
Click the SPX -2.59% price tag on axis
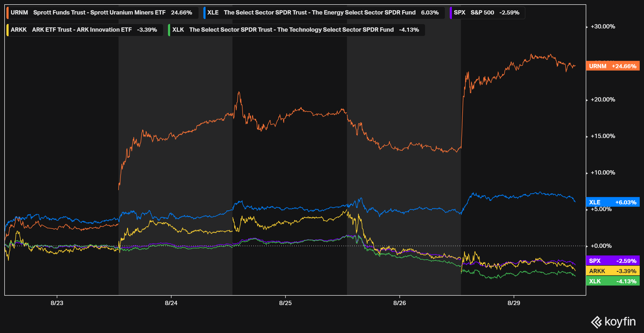(613, 261)
